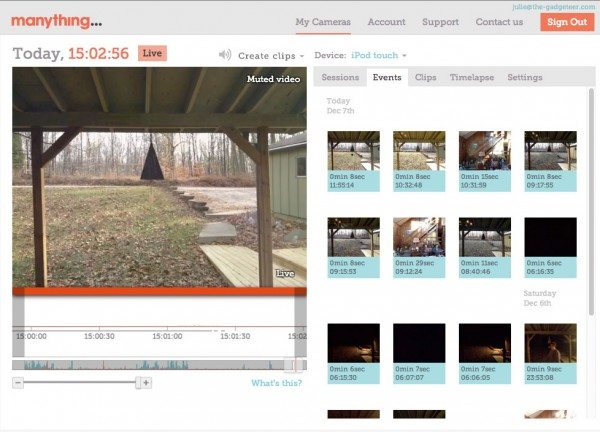Click the 15:02:56 time display
The image size is (600, 432).
[98, 53]
